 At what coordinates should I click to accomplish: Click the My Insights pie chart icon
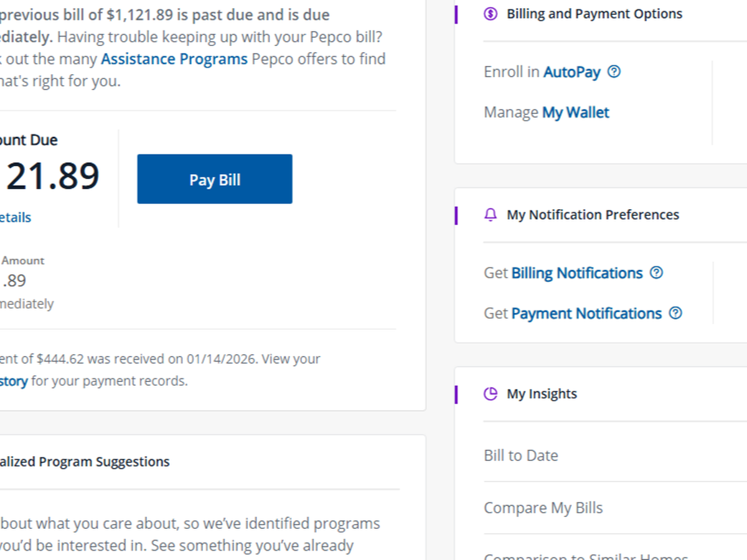(491, 394)
